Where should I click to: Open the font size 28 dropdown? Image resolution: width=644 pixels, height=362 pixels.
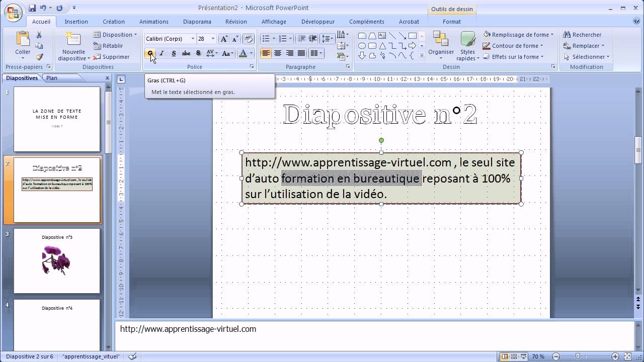[213, 39]
